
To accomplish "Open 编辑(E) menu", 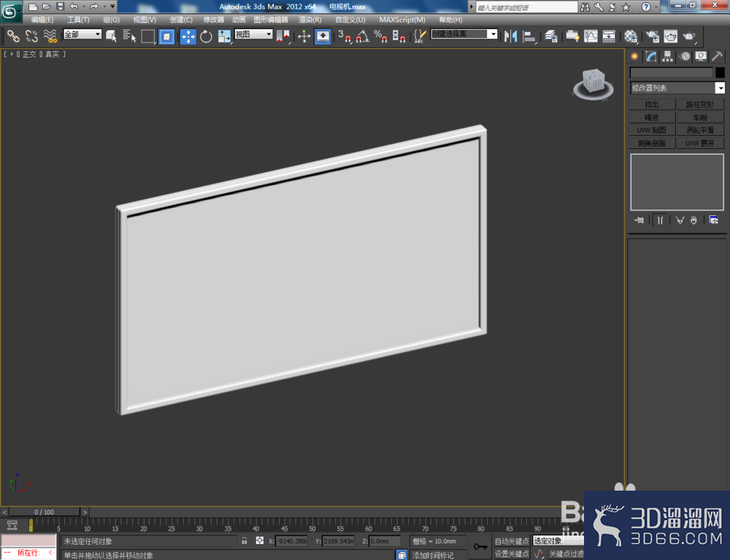I will pos(42,20).
